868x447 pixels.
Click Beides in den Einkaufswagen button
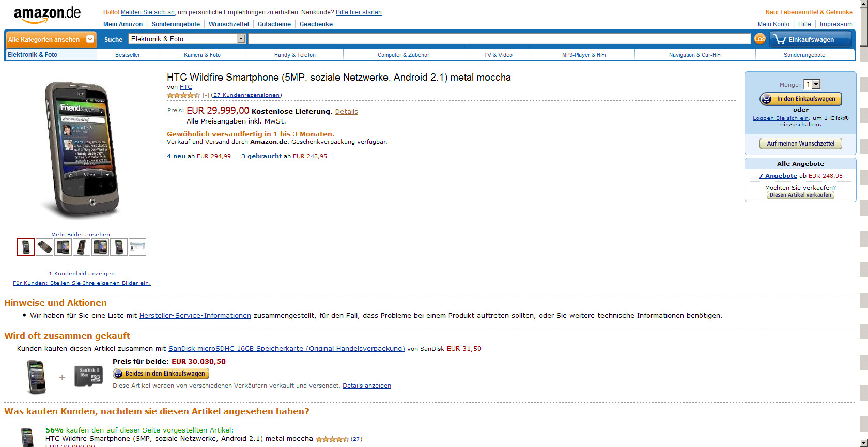(161, 374)
